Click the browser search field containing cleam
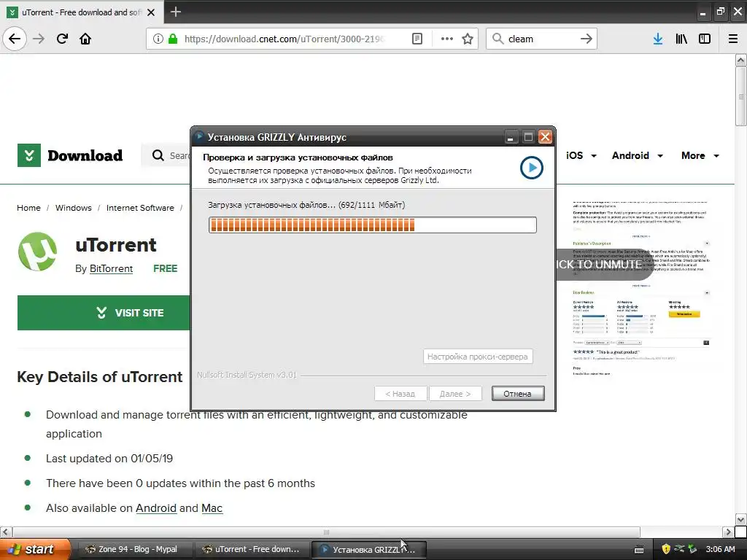747x560 pixels. click(x=541, y=39)
